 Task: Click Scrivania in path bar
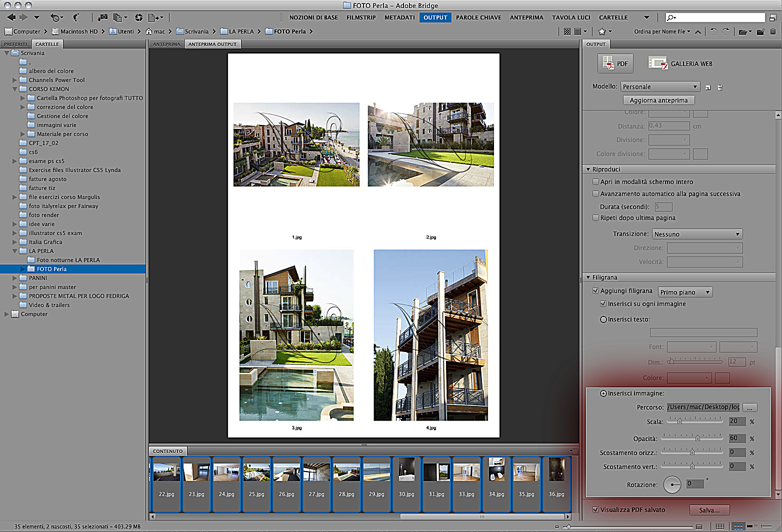(192, 31)
